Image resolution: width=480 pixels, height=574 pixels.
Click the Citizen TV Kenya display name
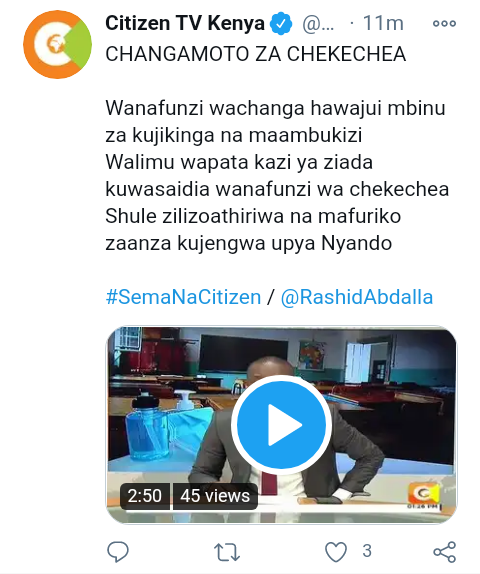coord(185,23)
